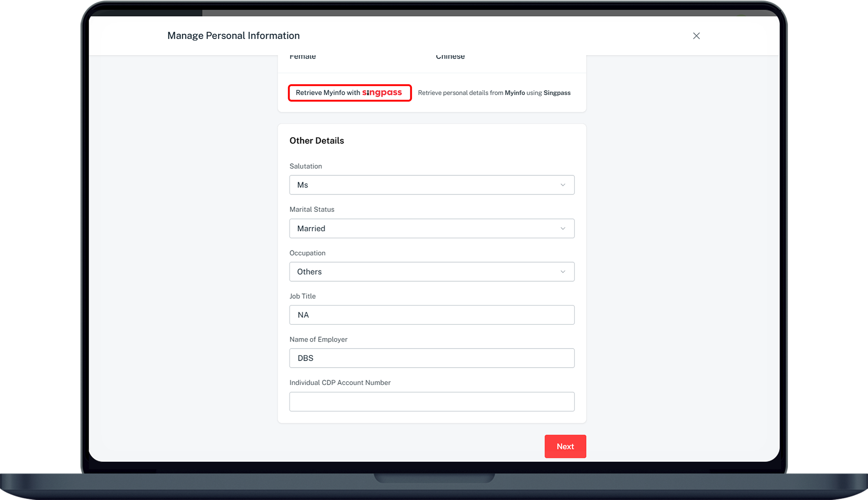Viewport: 868px width, 500px height.
Task: Select the Other Details section heading
Action: click(316, 140)
